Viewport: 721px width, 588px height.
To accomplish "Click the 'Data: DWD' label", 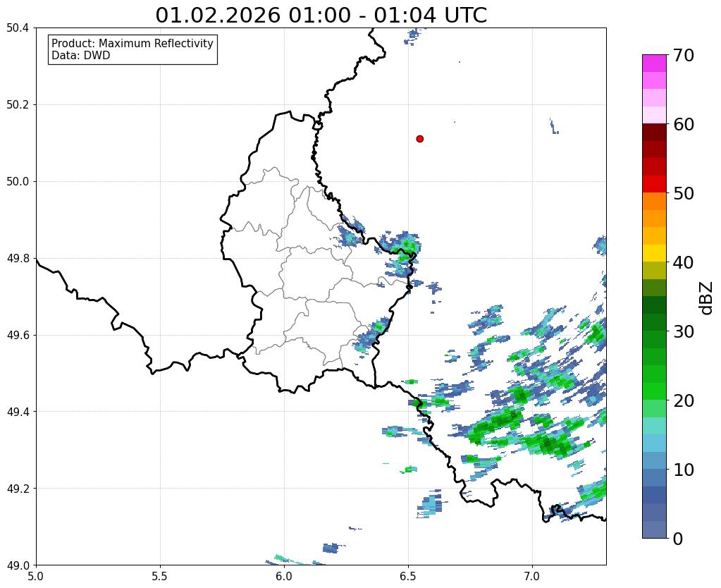I will (80, 56).
